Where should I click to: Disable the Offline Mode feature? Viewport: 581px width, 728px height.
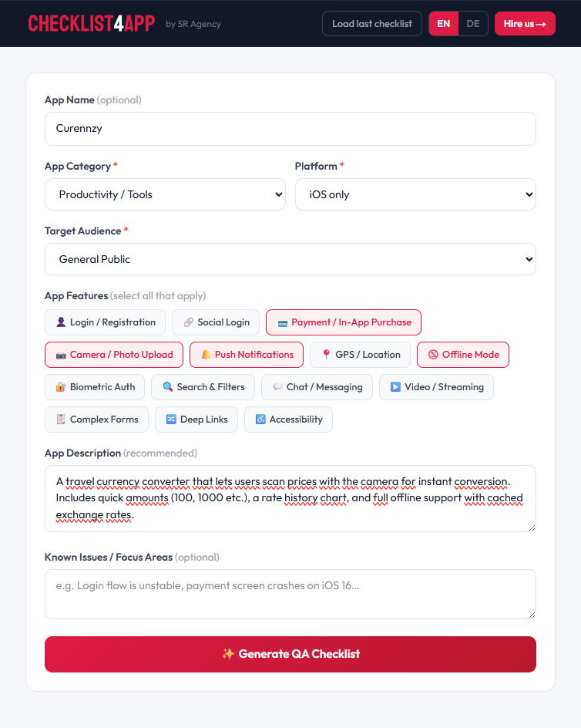coord(462,355)
